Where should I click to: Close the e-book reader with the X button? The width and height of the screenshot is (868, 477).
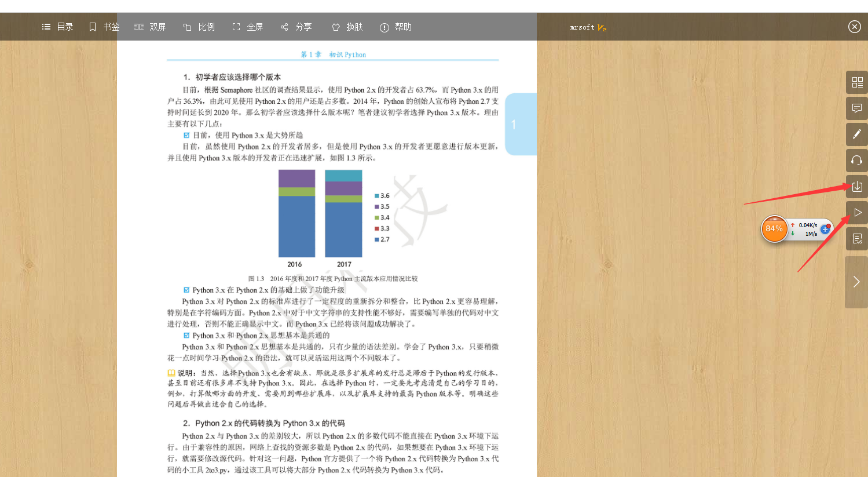pos(855,27)
